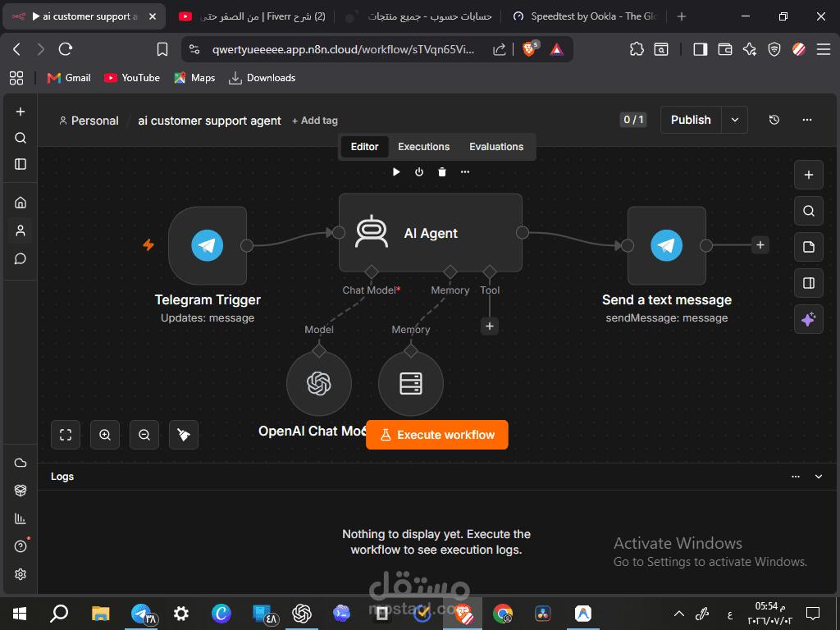This screenshot has height=630, width=840.
Task: Switch to the Evaluations tab
Action: point(496,147)
